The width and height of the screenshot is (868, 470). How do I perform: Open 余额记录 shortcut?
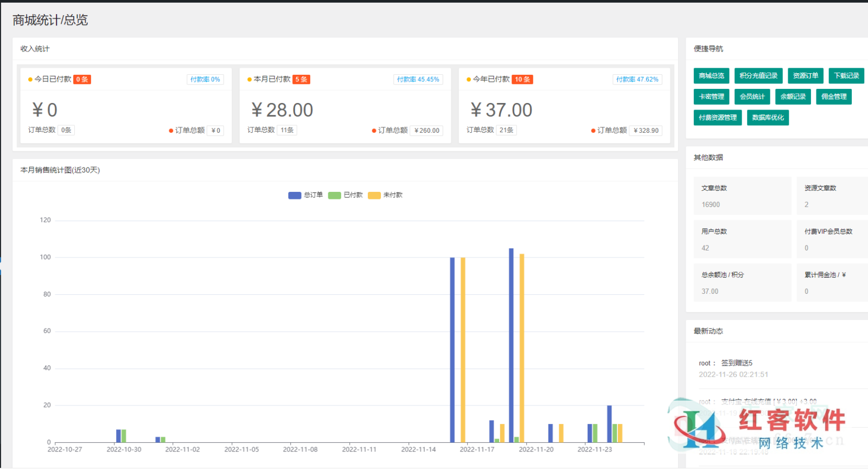[793, 96]
